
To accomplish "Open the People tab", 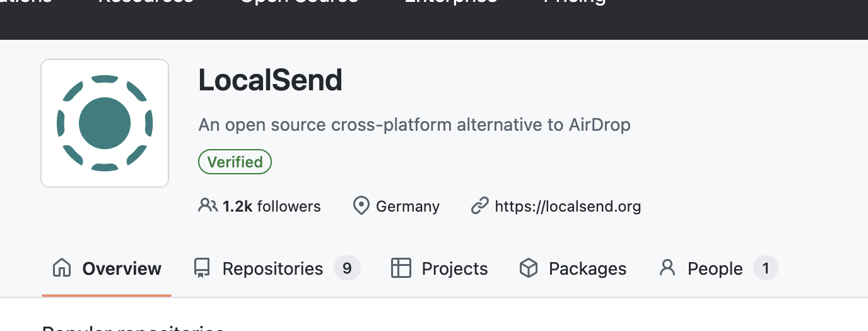I will tap(715, 268).
